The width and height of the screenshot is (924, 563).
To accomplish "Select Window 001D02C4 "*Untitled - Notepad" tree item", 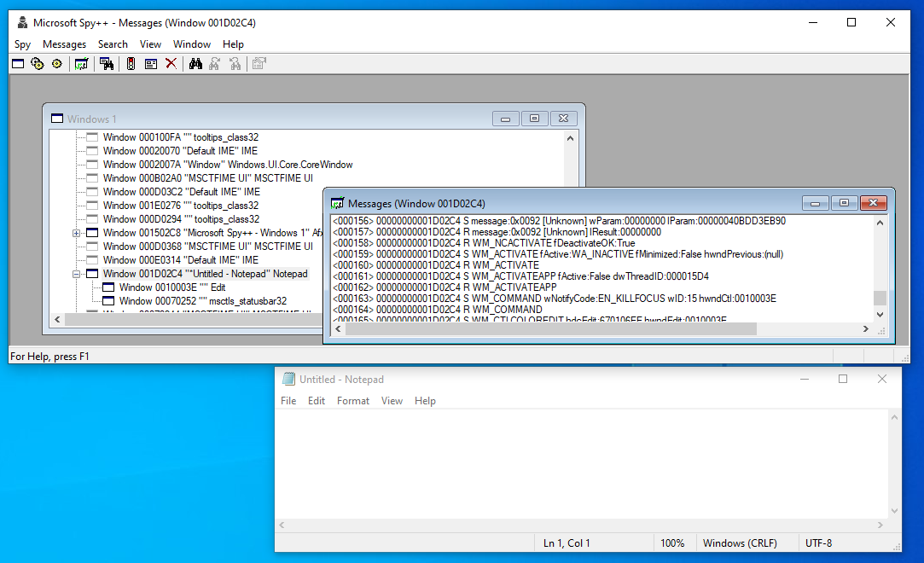I will 205,274.
